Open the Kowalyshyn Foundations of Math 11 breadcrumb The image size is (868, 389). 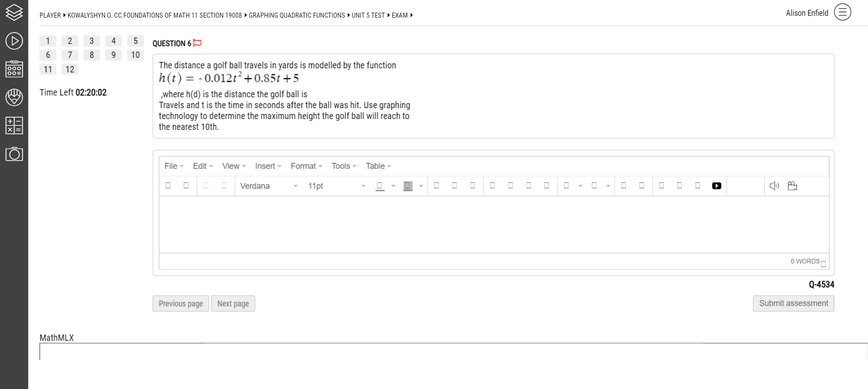[155, 15]
